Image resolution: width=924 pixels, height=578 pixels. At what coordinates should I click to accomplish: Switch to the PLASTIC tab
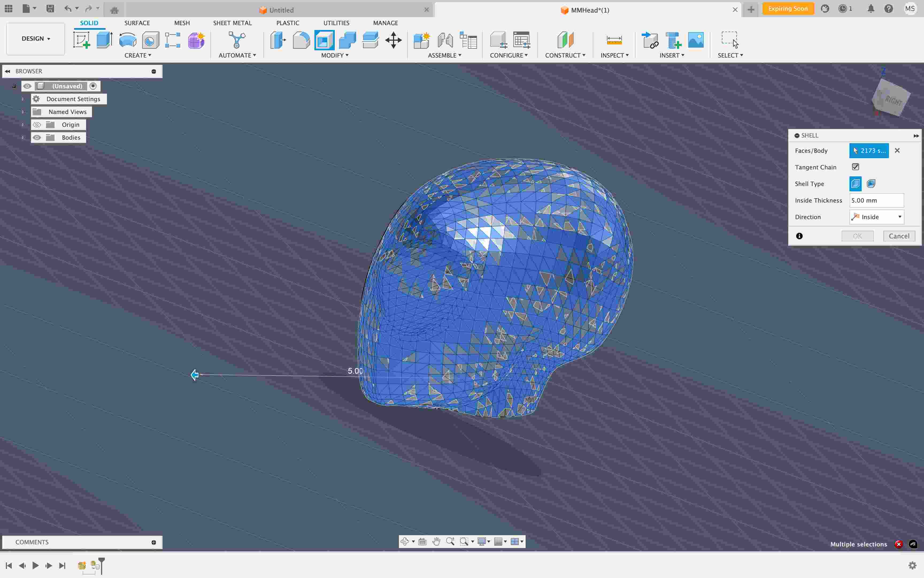click(287, 23)
